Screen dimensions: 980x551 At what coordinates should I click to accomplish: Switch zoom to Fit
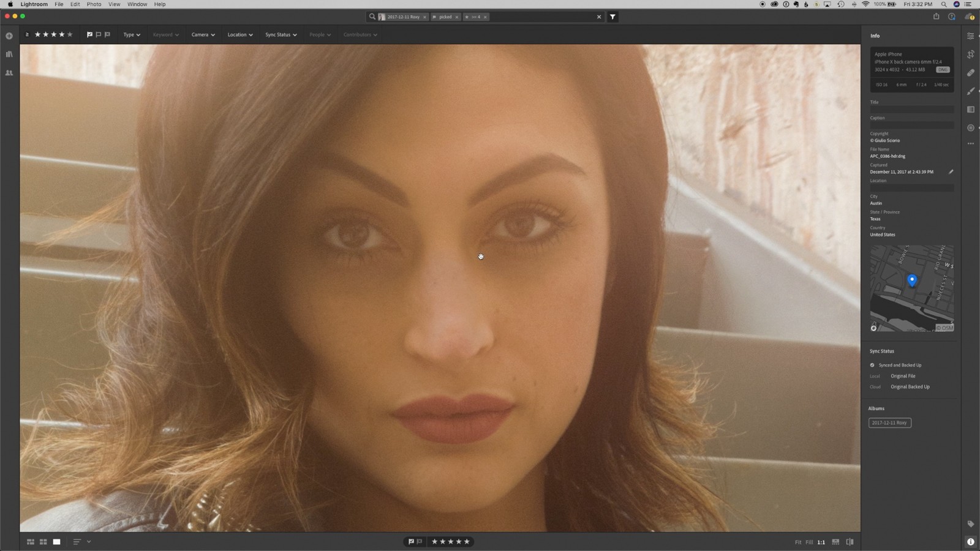click(x=797, y=542)
